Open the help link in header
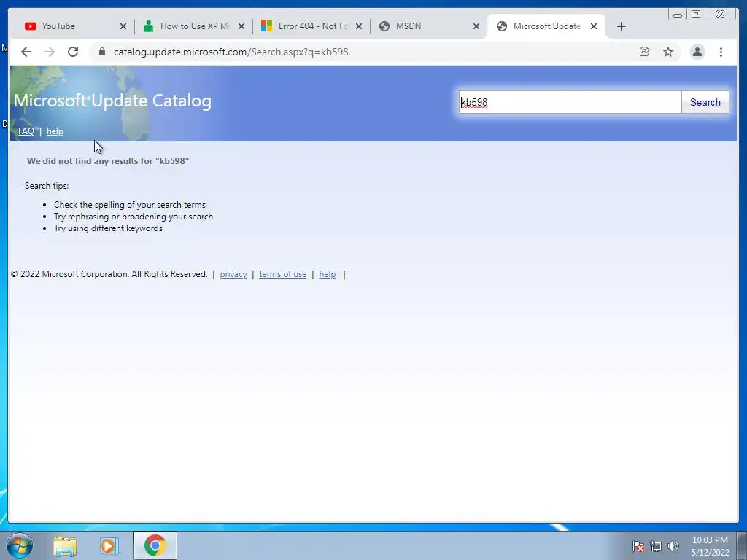The width and height of the screenshot is (747, 560). 55,131
